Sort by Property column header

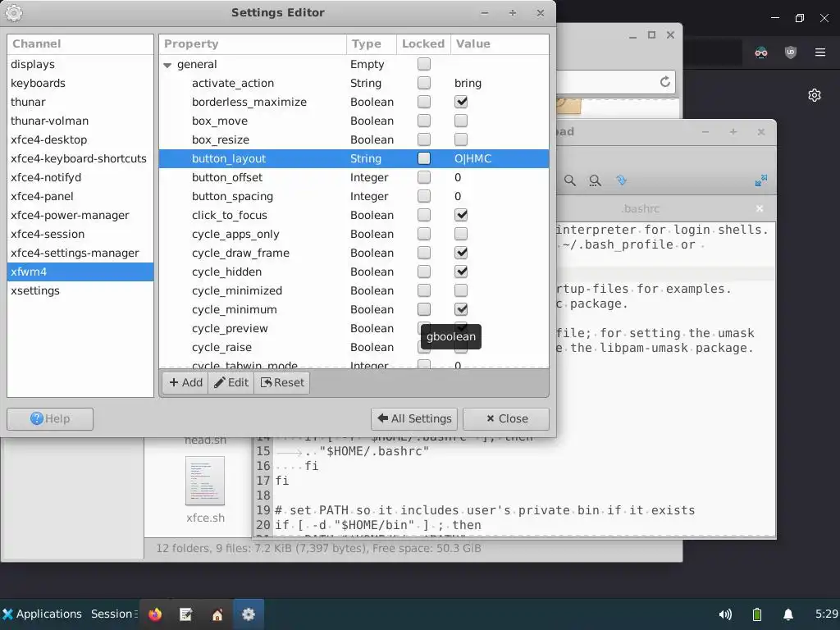point(253,44)
